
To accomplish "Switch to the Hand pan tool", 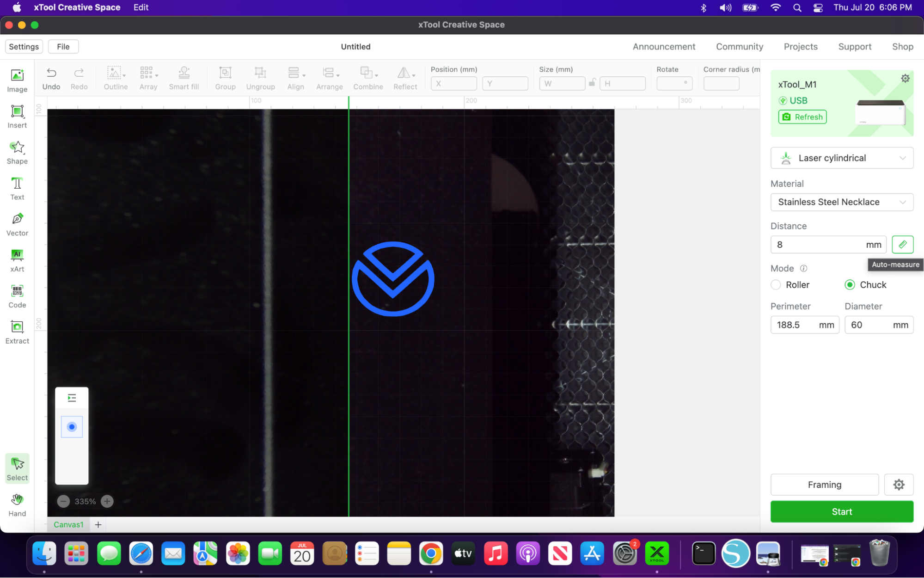I will pyautogui.click(x=17, y=505).
